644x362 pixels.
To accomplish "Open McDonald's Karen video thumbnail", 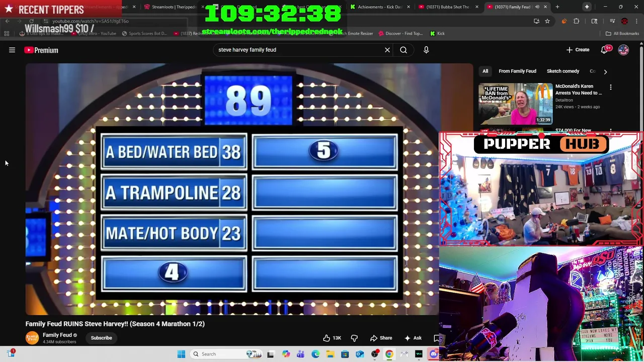I will 515,104.
